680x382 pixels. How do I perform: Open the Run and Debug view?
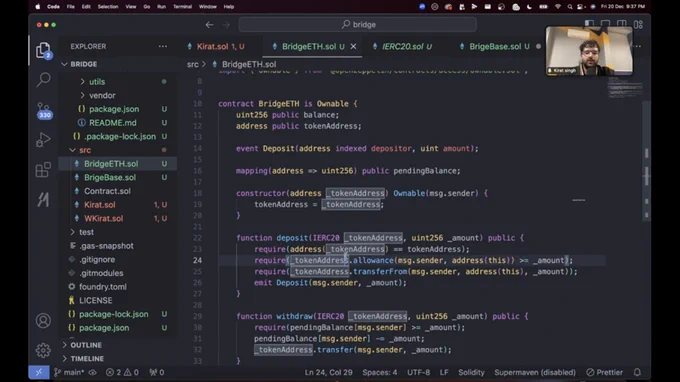(43, 140)
